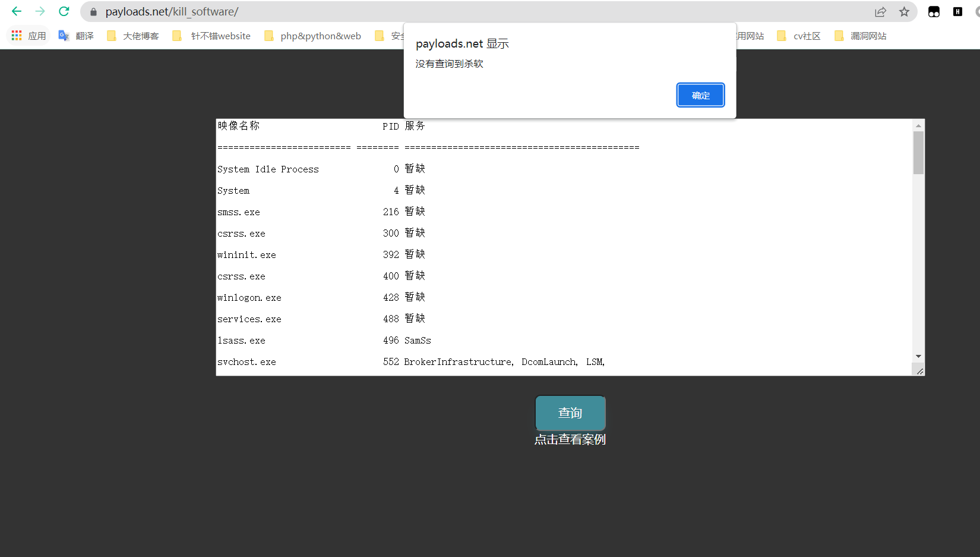Click the browser forward arrow
Viewport: 980px width, 557px height.
pyautogui.click(x=40, y=11)
